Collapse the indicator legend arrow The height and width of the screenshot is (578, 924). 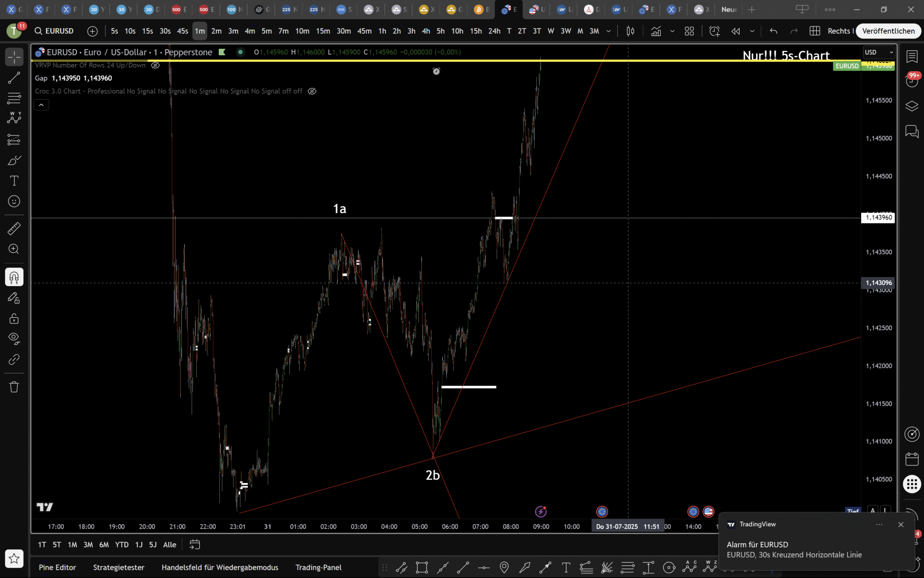click(x=41, y=105)
